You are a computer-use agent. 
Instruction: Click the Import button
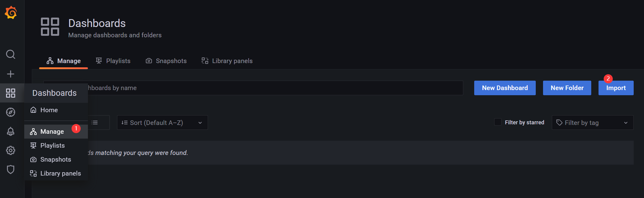616,88
